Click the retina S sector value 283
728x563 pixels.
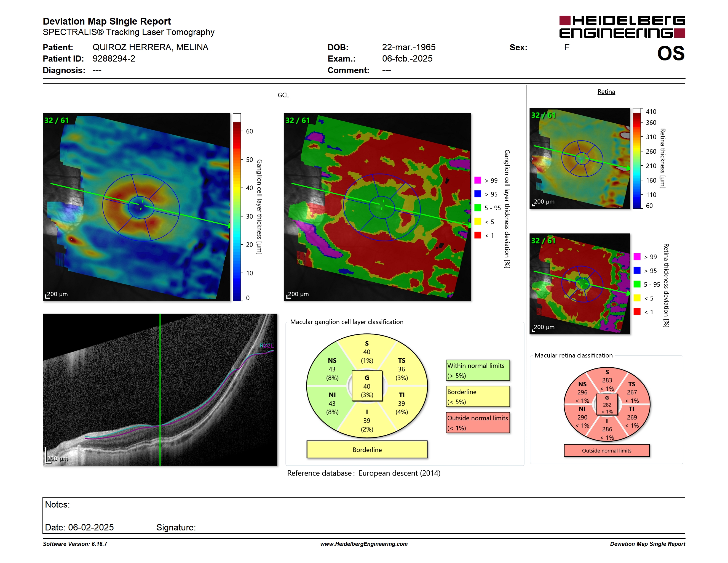coord(607,380)
